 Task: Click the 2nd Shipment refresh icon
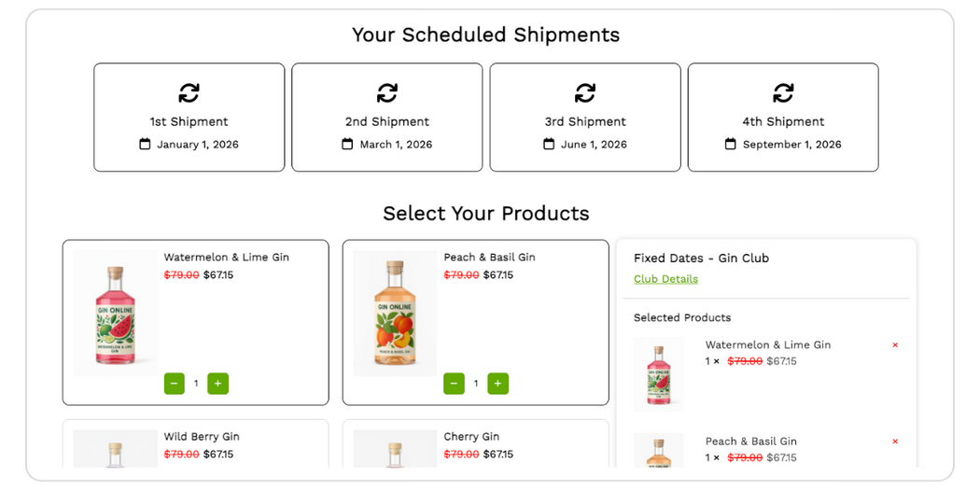click(x=386, y=92)
